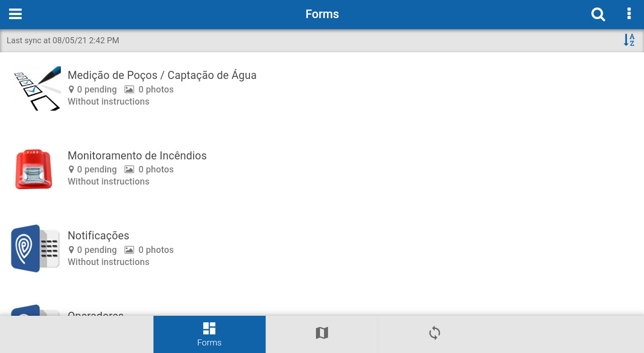Open the hamburger navigation menu

click(x=15, y=14)
